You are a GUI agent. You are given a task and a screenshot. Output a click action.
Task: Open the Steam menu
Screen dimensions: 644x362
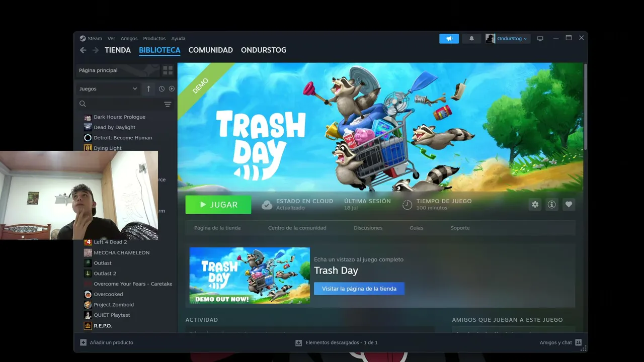tap(95, 39)
